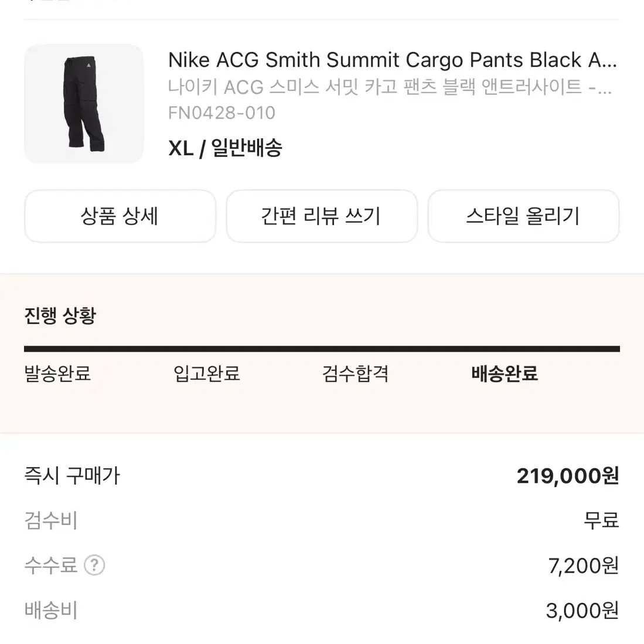The height and width of the screenshot is (644, 644).
Task: Click the progress bar under 진행 상황
Action: [322, 349]
